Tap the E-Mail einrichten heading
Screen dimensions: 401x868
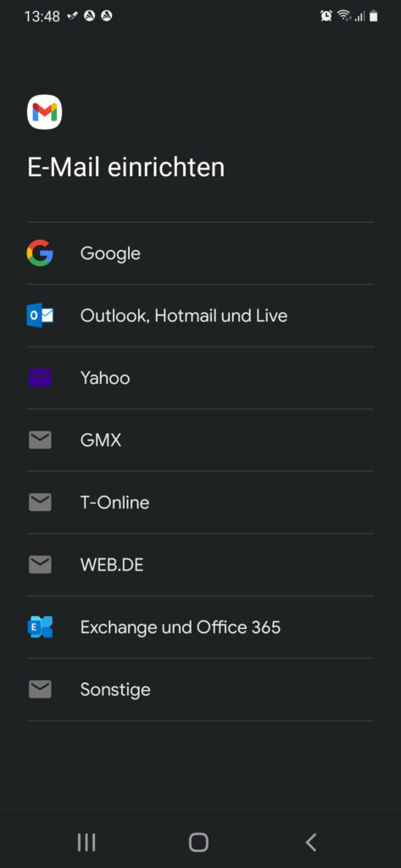click(125, 167)
